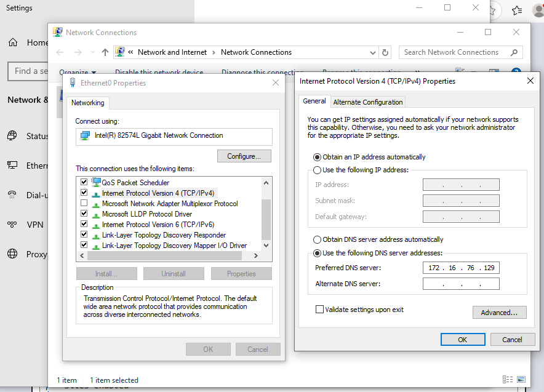
Task: Cancel the IPv4 Properties dialog
Action: [512, 340]
